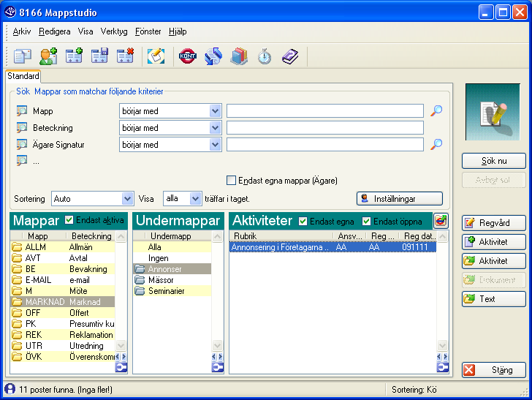The image size is (532, 400).
Task: Click the Rubrik column header in Aktiviteter
Action: [x=281, y=236]
